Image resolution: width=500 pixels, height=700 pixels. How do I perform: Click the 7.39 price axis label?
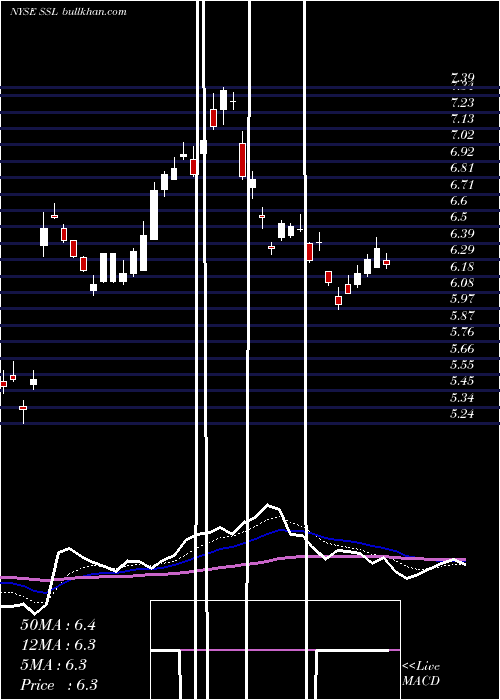(462, 79)
